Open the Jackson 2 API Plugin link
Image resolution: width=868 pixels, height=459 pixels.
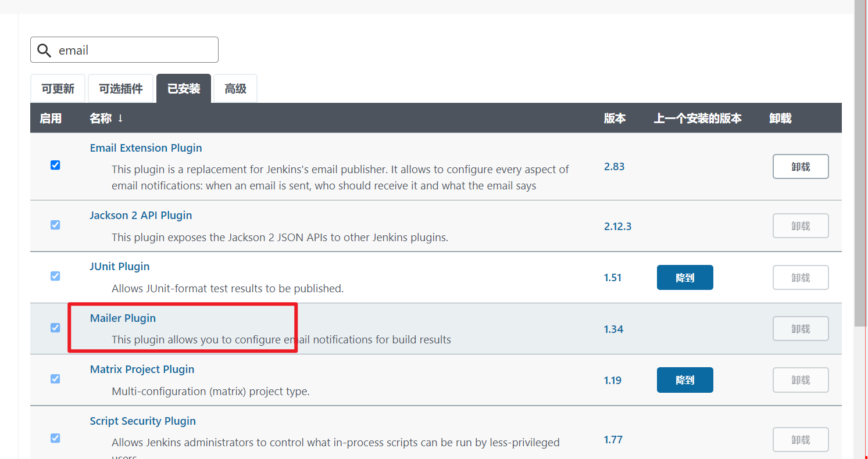(x=141, y=216)
